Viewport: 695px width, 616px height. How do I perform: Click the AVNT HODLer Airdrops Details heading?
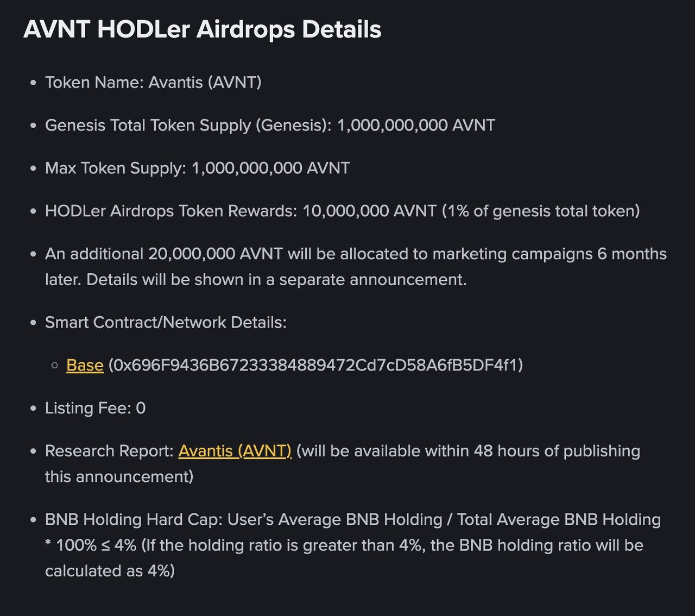202,29
